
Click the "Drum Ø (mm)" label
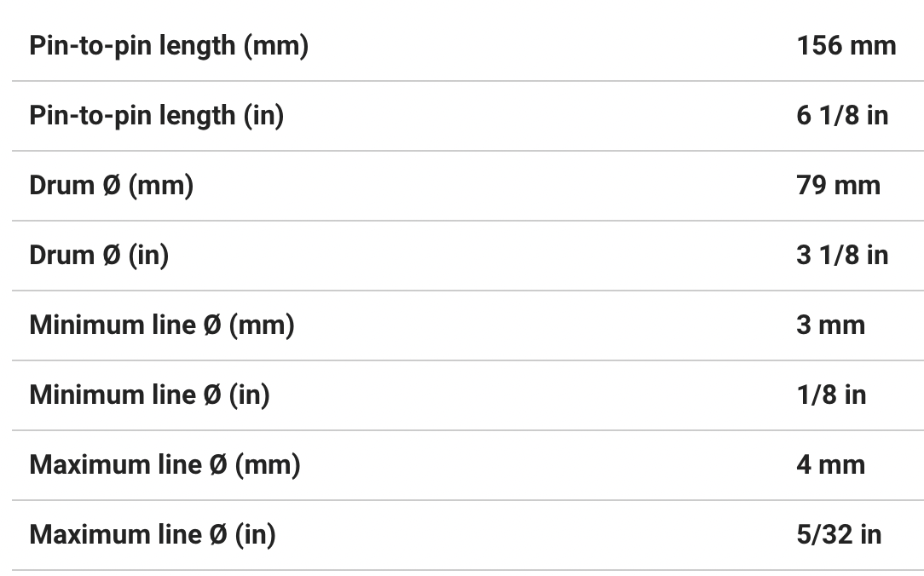point(111,186)
